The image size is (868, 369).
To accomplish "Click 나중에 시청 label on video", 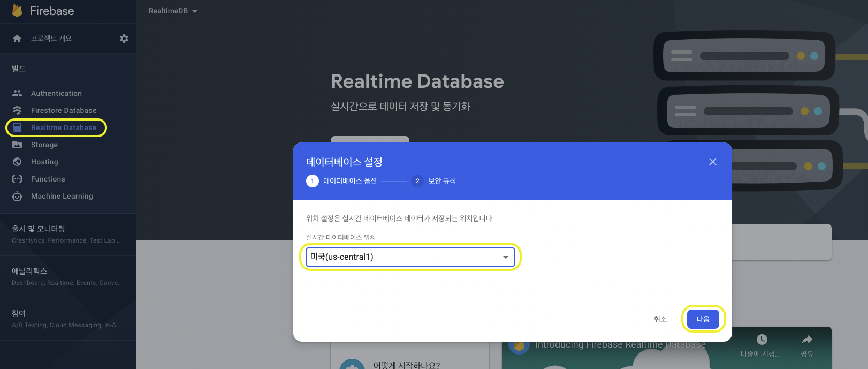I will (760, 354).
